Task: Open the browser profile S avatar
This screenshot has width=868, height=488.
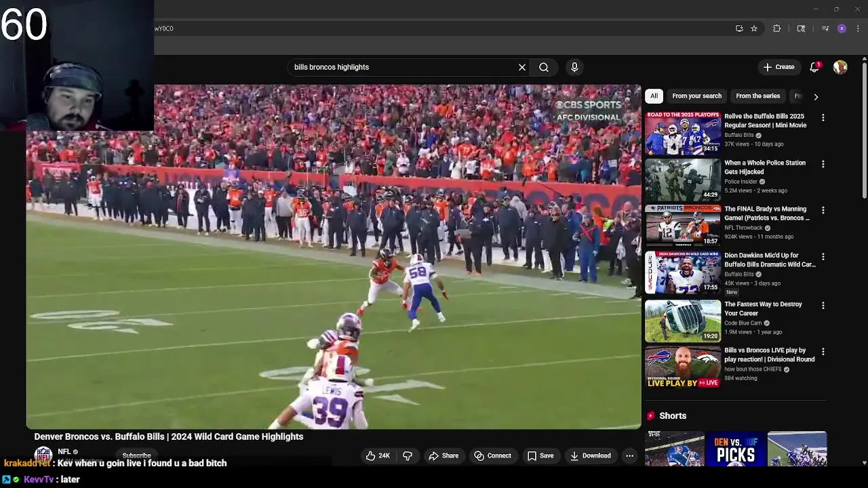Action: (842, 28)
